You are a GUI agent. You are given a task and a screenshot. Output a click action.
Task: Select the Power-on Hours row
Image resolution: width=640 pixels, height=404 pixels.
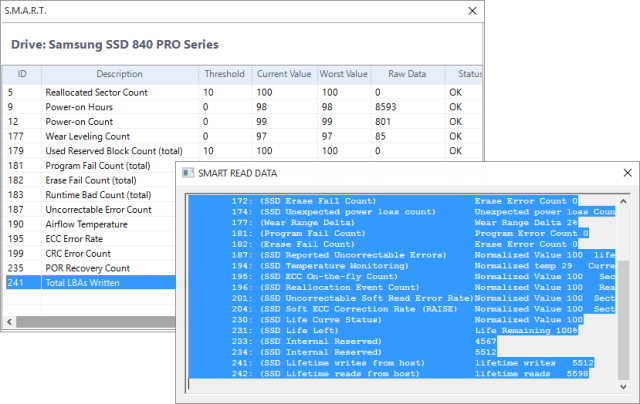242,107
